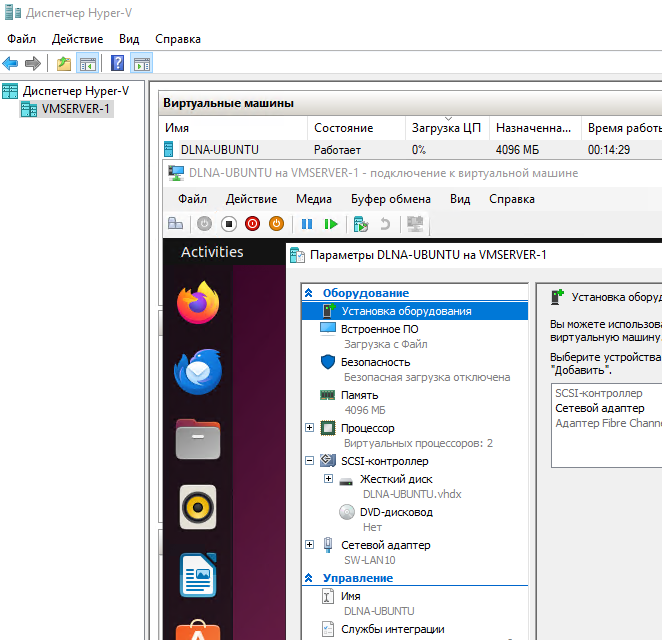The width and height of the screenshot is (662, 640).
Task: Collapse the Оборудование section chevron
Action: (x=309, y=293)
